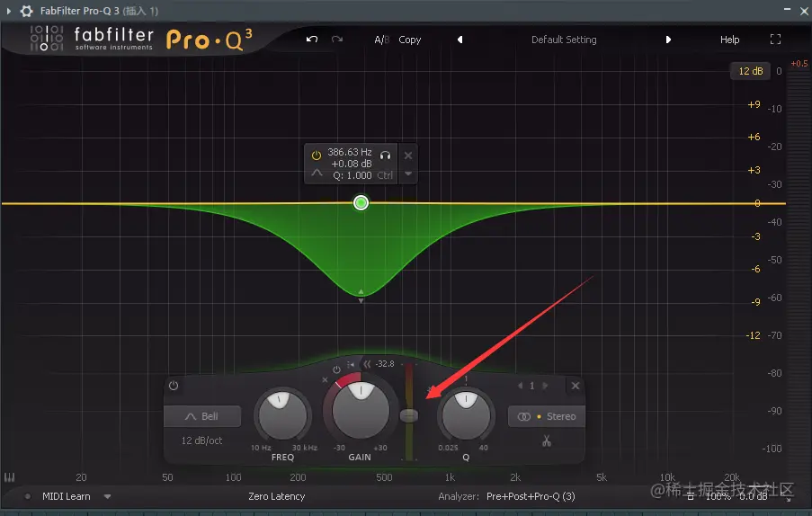Open the FL Studio plugin options gear
The image size is (812, 516).
coord(26,11)
